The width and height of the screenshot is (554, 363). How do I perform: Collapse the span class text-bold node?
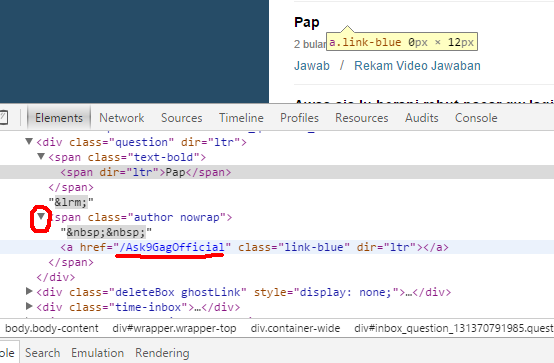pos(41,157)
